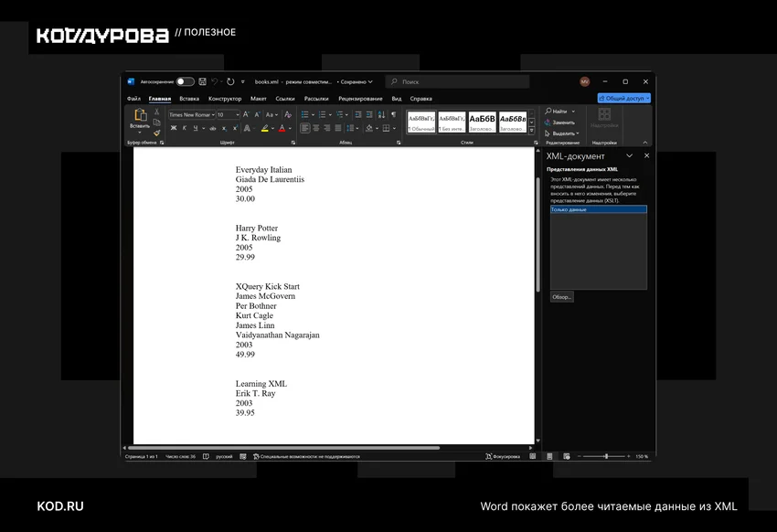Switch to the Рассылки tab
The height and width of the screenshot is (532, 777).
pos(316,99)
